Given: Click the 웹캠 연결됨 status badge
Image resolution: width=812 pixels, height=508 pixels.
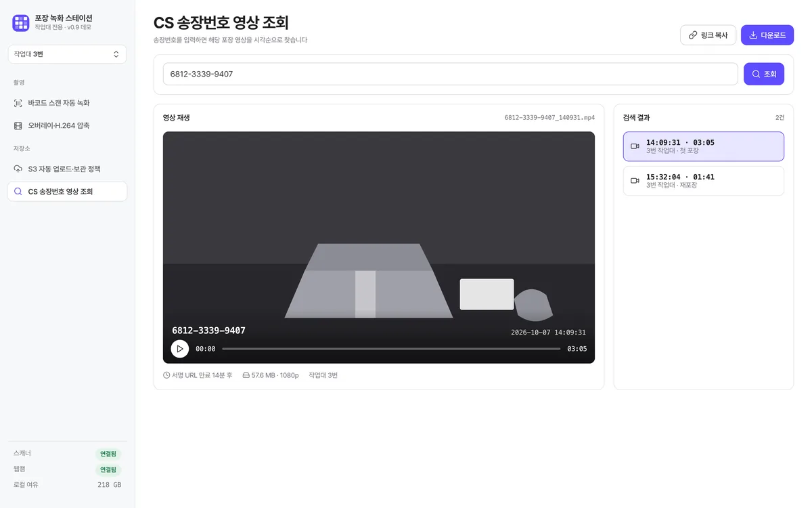Looking at the screenshot, I should pyautogui.click(x=108, y=469).
